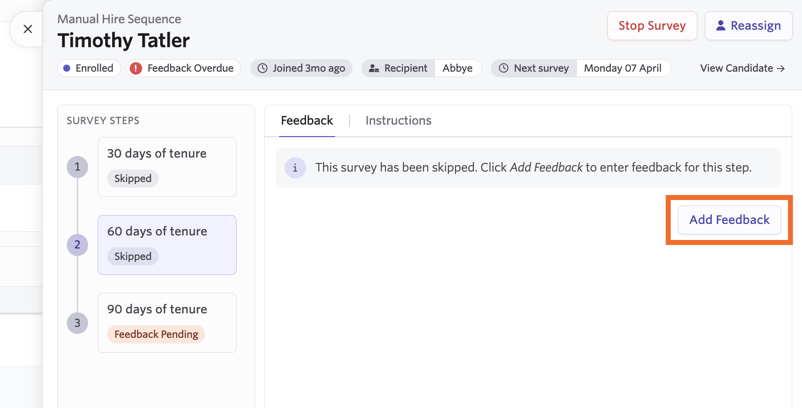Click the info icon in the skipped notice
This screenshot has width=802, height=408.
coord(295,168)
